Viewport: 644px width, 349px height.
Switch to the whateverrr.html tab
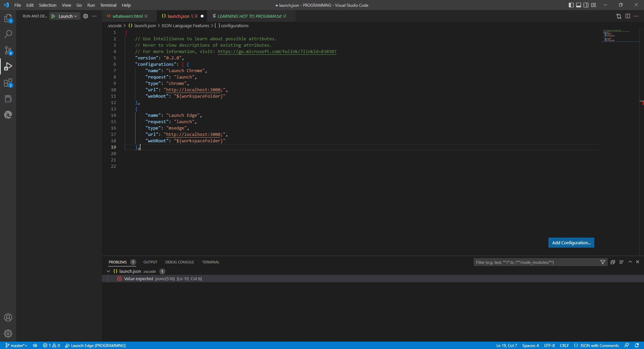tap(129, 16)
